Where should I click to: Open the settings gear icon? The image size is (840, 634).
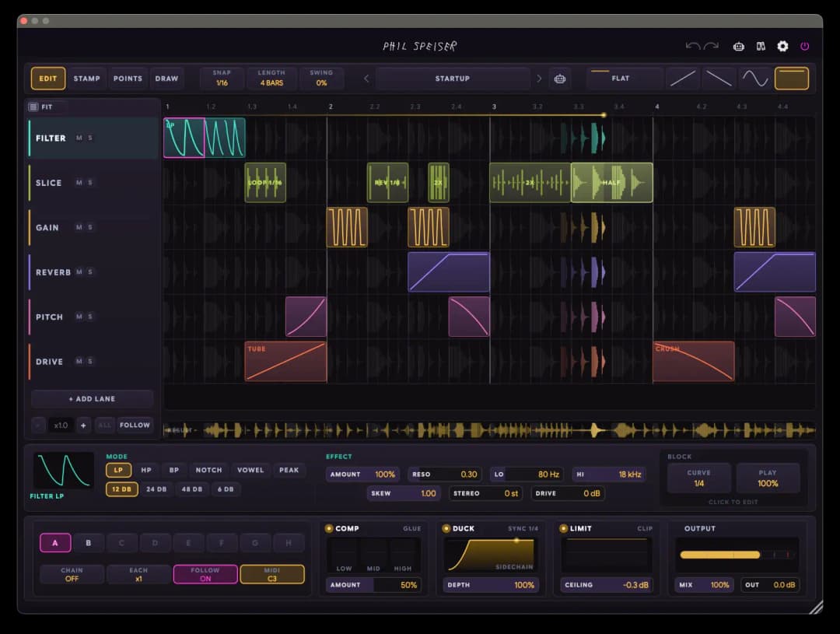(x=782, y=47)
